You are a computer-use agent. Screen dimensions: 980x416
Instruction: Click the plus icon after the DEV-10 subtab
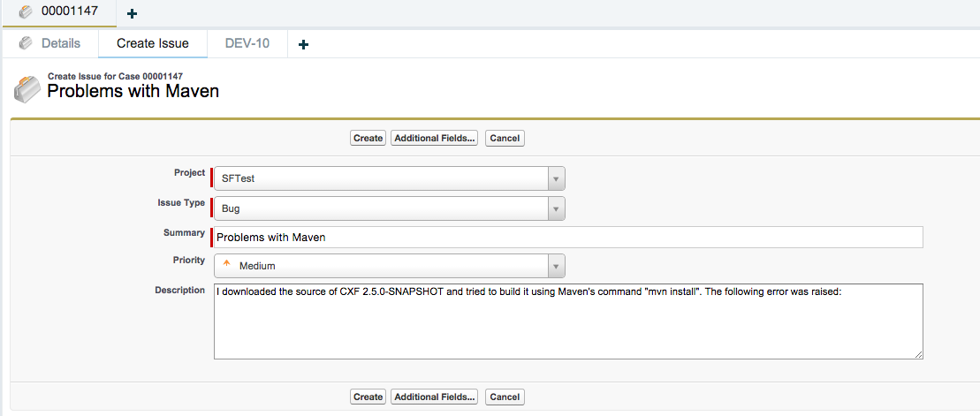303,44
